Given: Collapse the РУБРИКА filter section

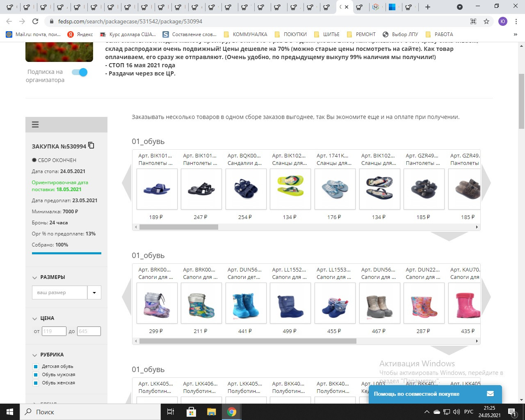Looking at the screenshot, I should (x=35, y=355).
